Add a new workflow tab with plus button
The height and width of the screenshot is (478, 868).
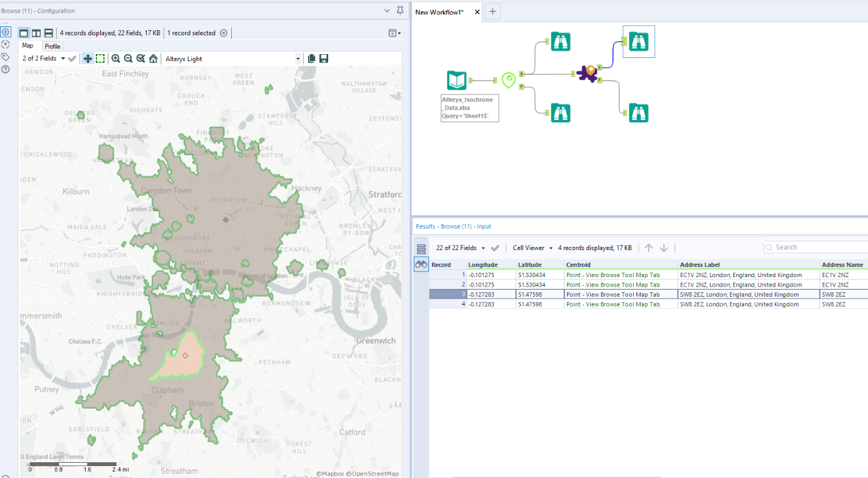point(493,11)
